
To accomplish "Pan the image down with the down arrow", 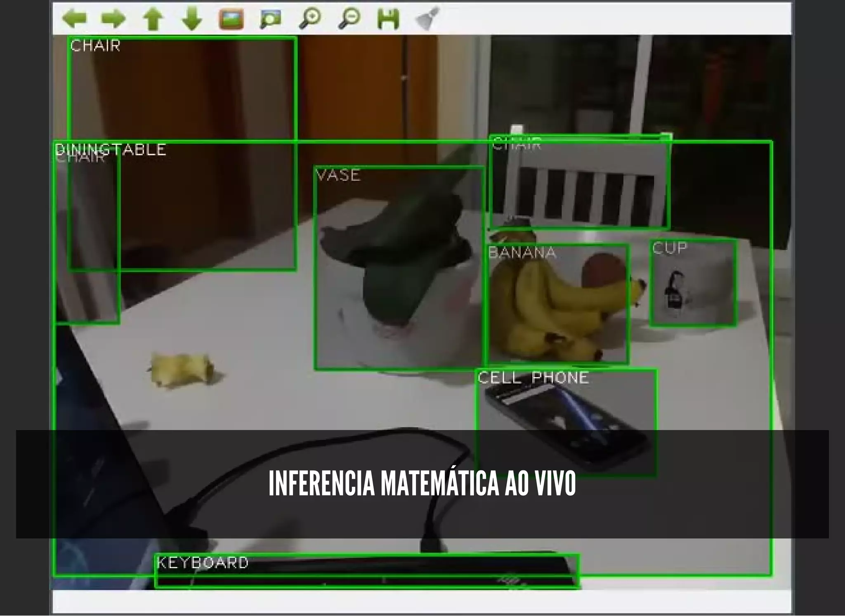I will click(x=192, y=19).
